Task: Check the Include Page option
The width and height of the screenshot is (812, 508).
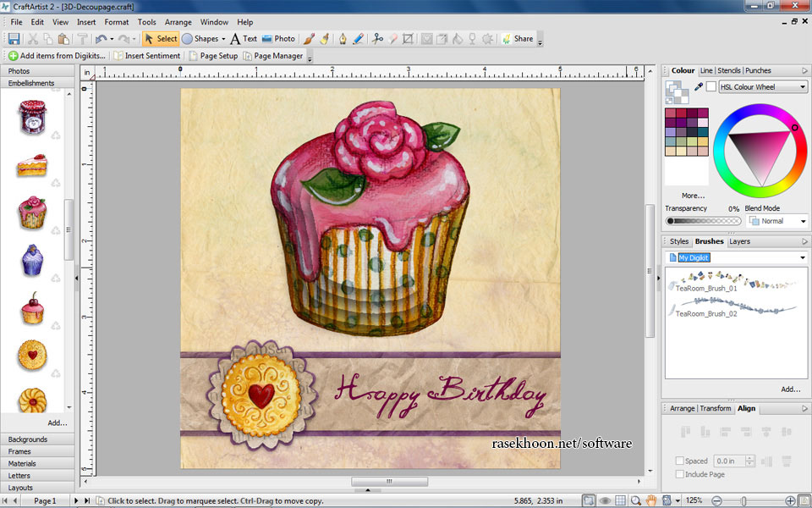Action: pos(679,474)
